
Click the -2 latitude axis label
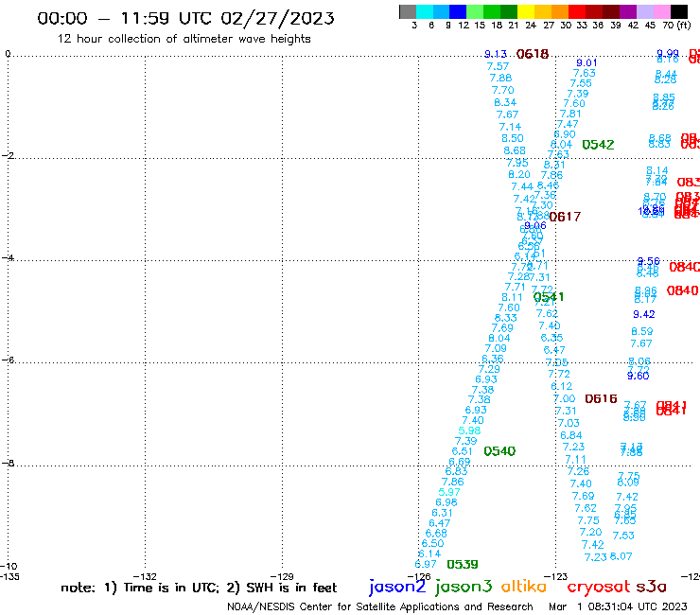[8, 155]
